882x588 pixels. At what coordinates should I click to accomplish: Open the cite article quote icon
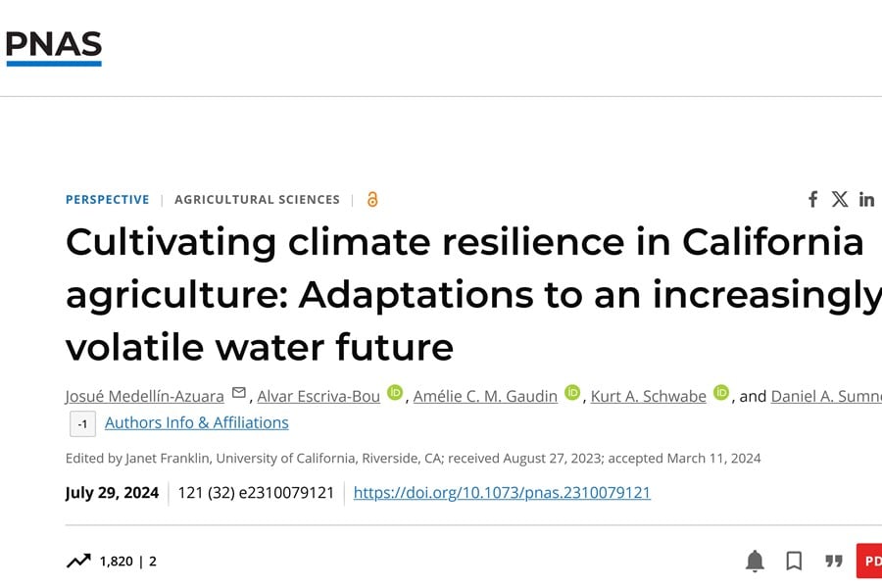pos(834,561)
